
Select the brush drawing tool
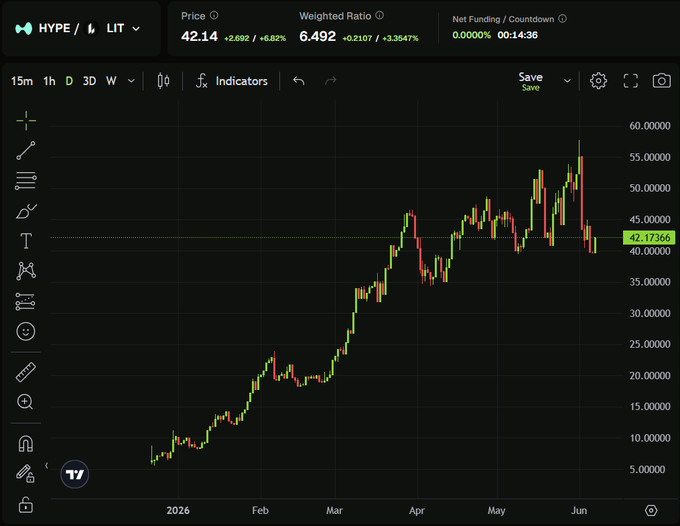[26, 211]
